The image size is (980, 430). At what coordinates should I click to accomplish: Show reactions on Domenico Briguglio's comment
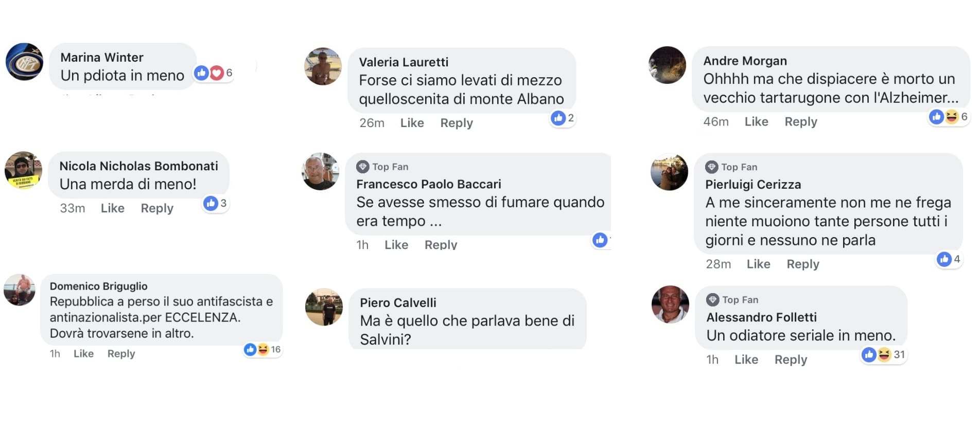262,350
